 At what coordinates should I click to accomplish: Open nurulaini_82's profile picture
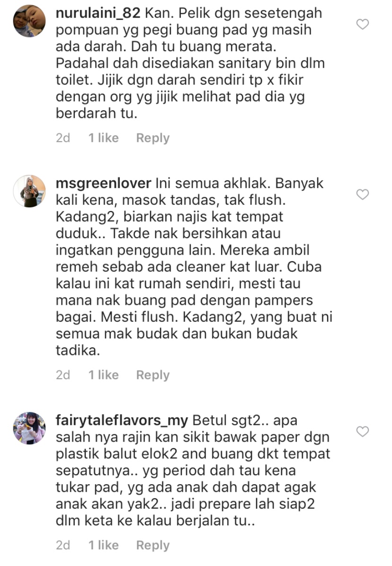[x=29, y=21]
